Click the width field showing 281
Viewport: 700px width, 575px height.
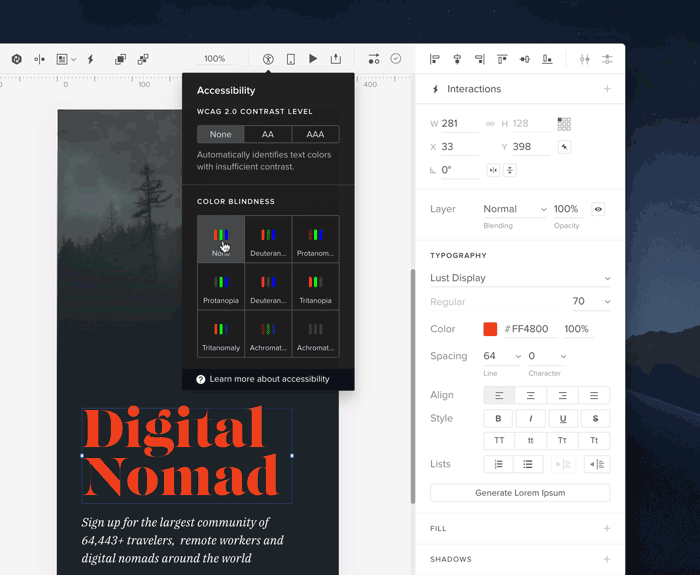point(460,124)
